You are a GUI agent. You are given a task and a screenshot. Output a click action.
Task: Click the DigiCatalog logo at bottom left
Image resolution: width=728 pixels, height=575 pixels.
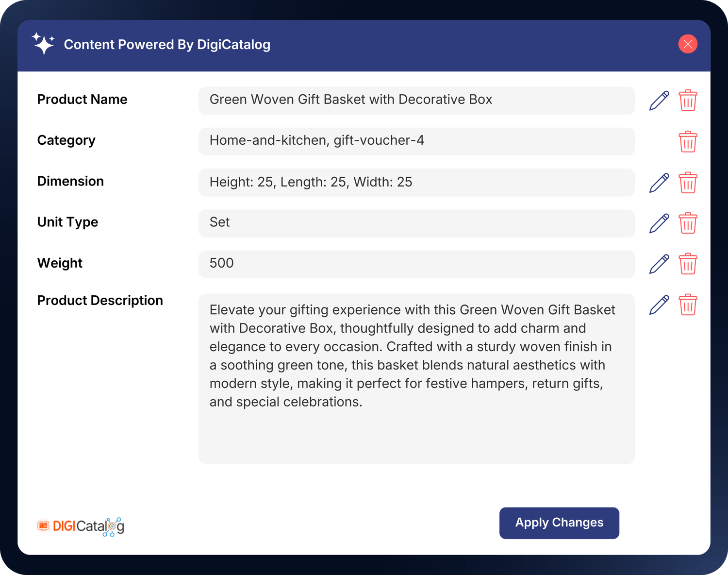pyautogui.click(x=81, y=526)
